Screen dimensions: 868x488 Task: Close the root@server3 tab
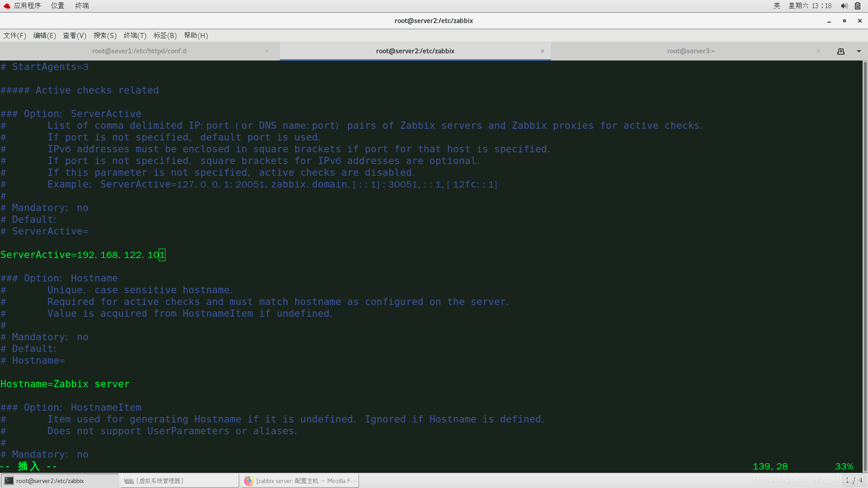(818, 51)
